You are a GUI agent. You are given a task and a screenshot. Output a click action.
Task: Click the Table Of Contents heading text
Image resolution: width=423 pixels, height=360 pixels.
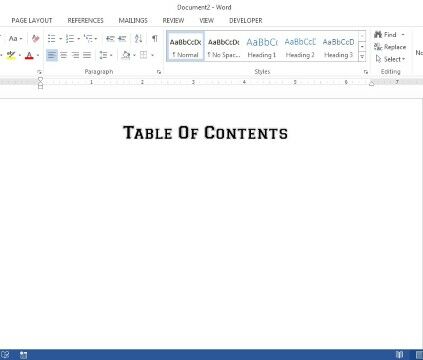pos(205,133)
